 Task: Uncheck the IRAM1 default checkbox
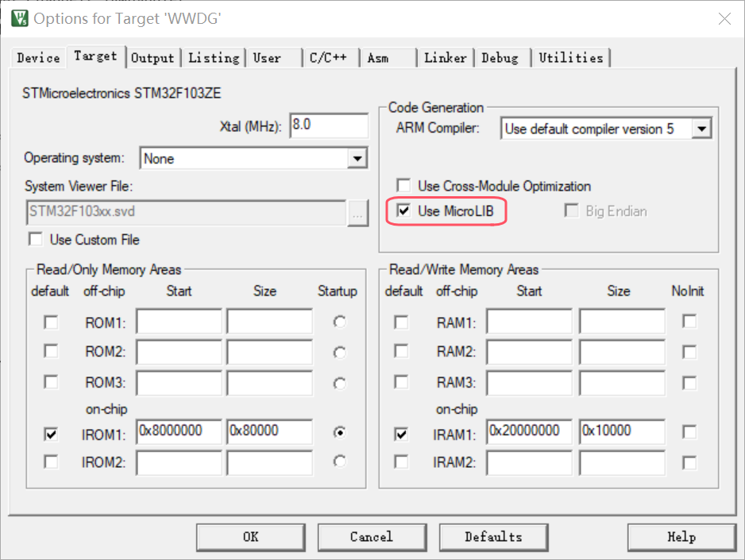tap(401, 434)
